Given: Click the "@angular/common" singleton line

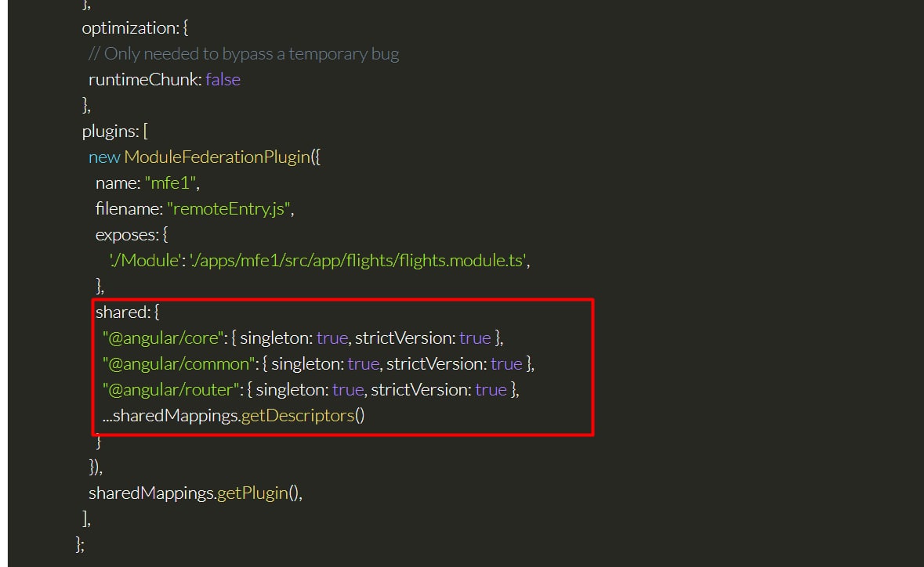Looking at the screenshot, I should click(x=318, y=364).
